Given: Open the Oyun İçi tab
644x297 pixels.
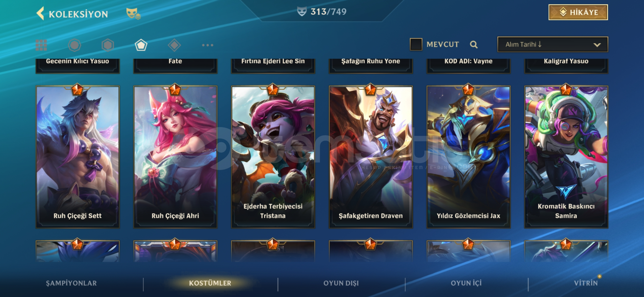Looking at the screenshot, I should 466,283.
